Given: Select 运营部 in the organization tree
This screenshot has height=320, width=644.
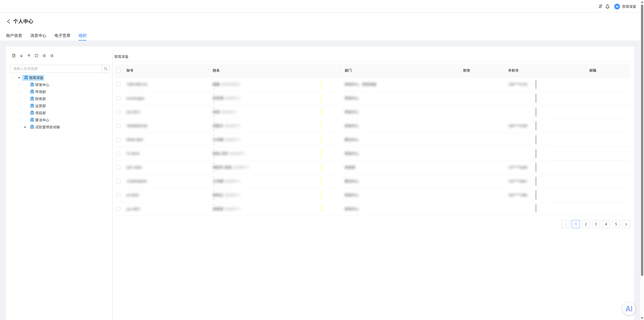Looking at the screenshot, I should point(41,106).
